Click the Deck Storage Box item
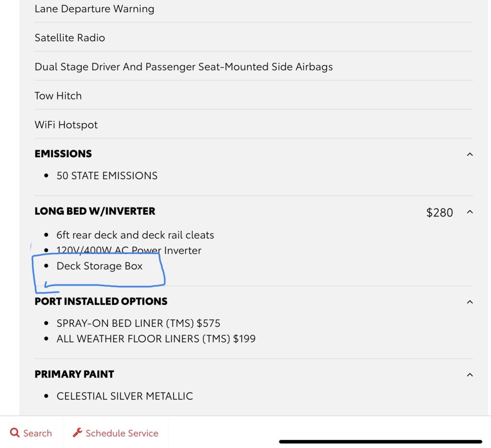 coord(100,266)
